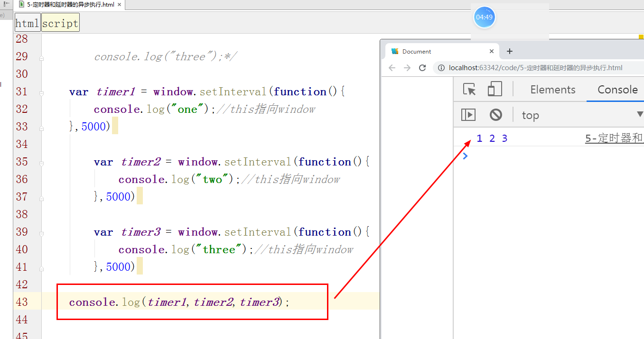Select the 5-定时器和延时器的异步执行.html editor tab
The height and width of the screenshot is (339, 644).
70,4
